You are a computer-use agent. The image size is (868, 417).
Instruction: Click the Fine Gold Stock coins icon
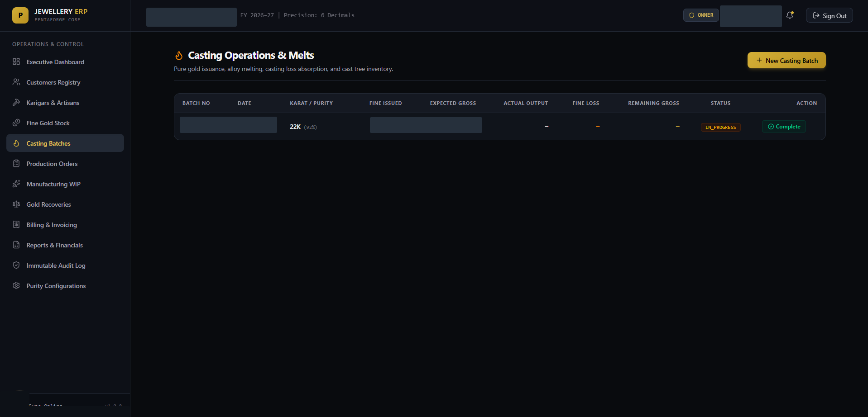[x=16, y=123]
